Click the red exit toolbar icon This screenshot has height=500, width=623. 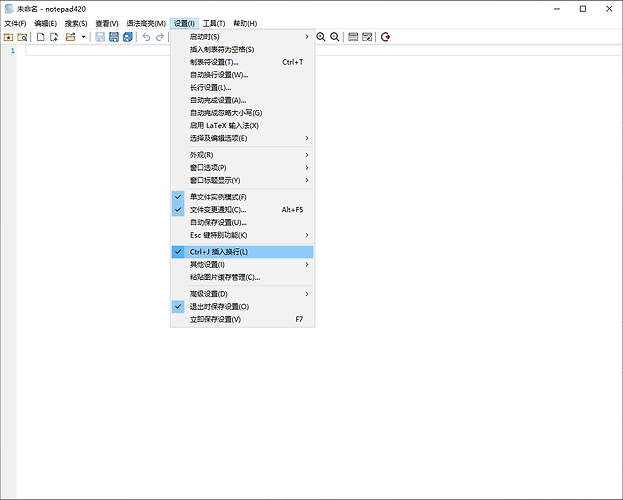385,37
